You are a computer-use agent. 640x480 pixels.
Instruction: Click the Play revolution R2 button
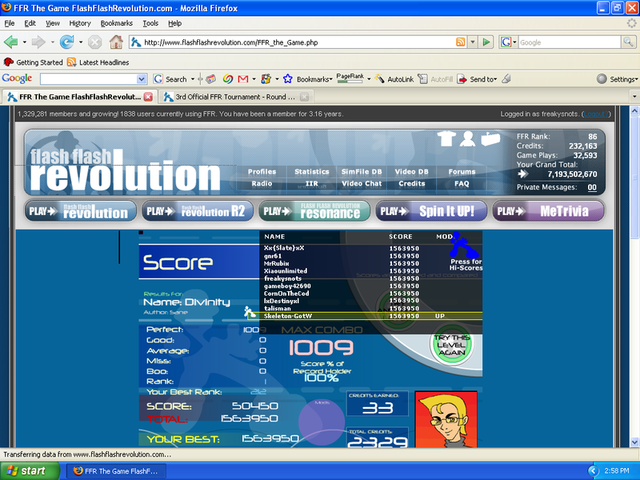(198, 211)
